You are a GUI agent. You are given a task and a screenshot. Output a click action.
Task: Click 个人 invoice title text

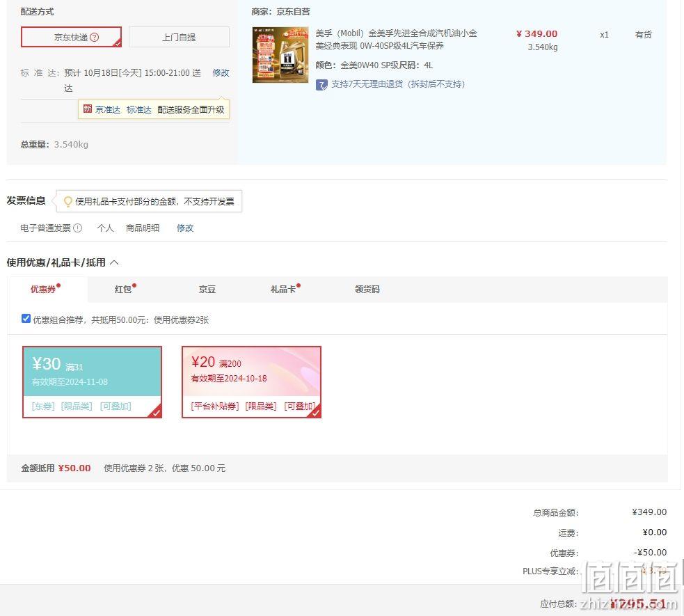point(105,228)
